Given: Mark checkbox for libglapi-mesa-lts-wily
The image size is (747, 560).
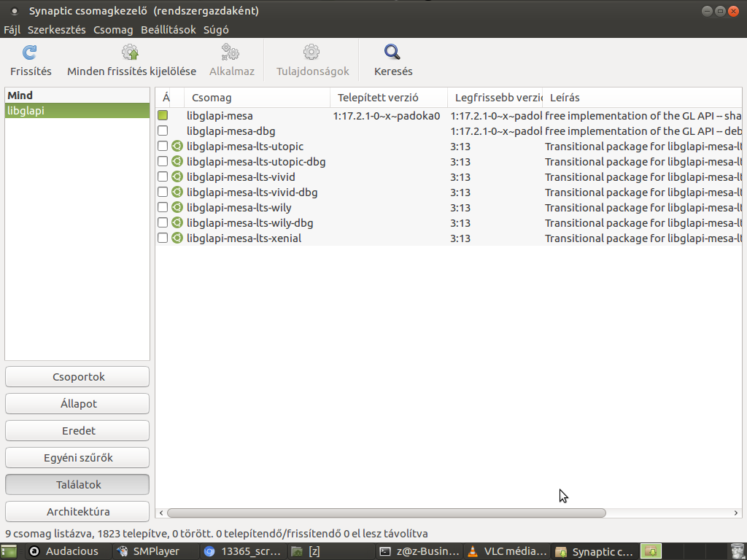Looking at the screenshot, I should pyautogui.click(x=163, y=207).
